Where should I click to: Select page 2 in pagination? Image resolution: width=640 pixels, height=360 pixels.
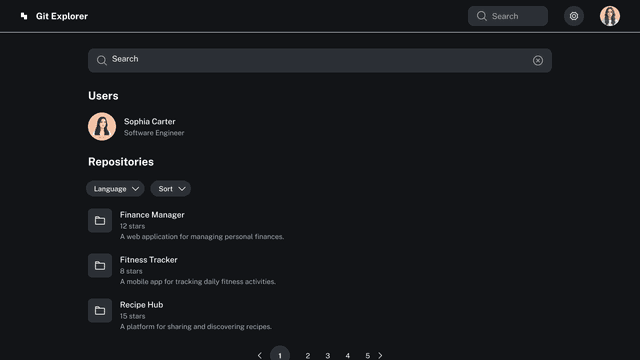tap(308, 356)
